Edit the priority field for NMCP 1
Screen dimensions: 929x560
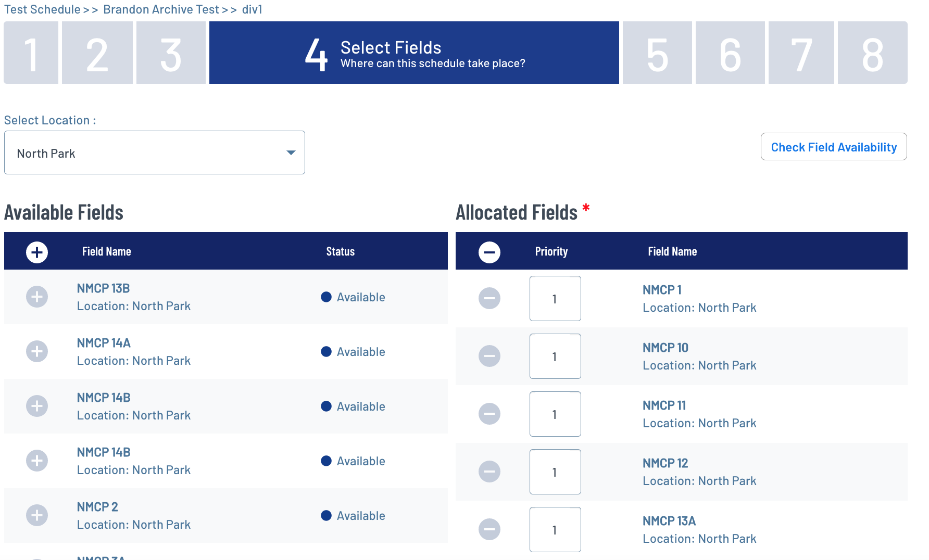pyautogui.click(x=555, y=298)
